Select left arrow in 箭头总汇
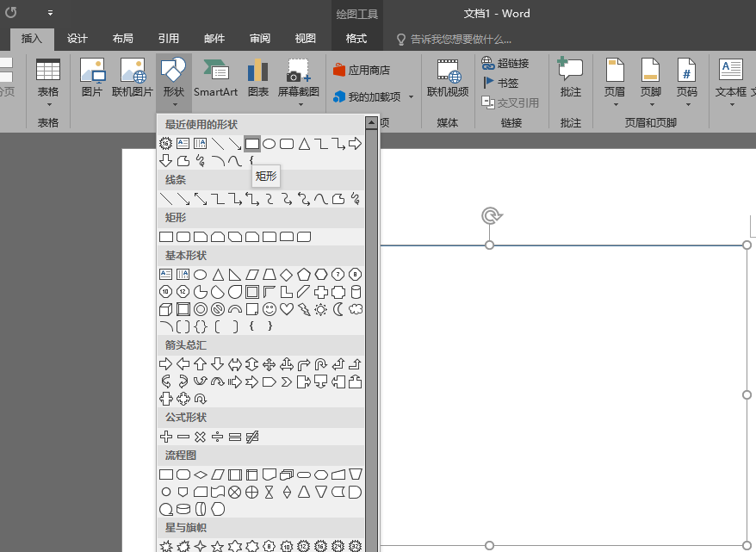 coord(183,364)
